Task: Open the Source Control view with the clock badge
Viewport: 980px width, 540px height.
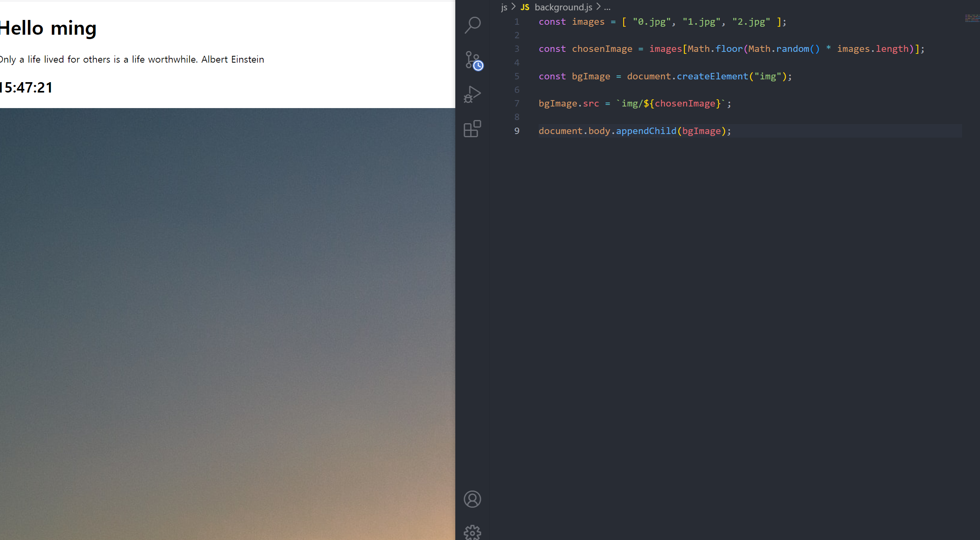Action: click(x=473, y=61)
